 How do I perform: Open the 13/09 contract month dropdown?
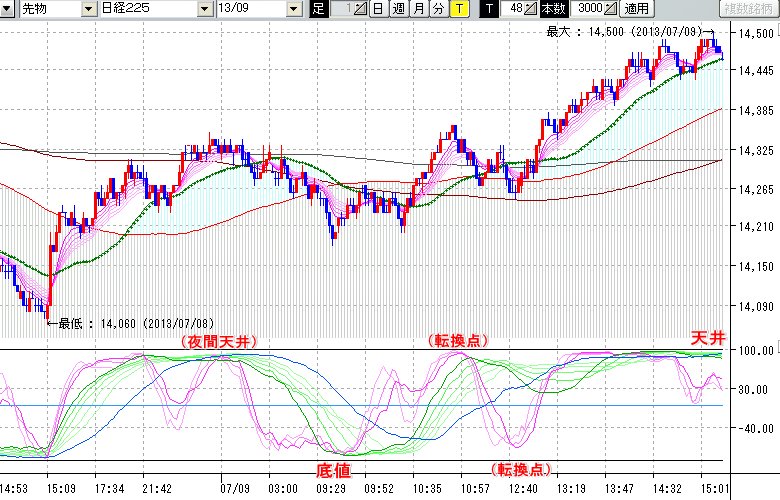click(254, 9)
